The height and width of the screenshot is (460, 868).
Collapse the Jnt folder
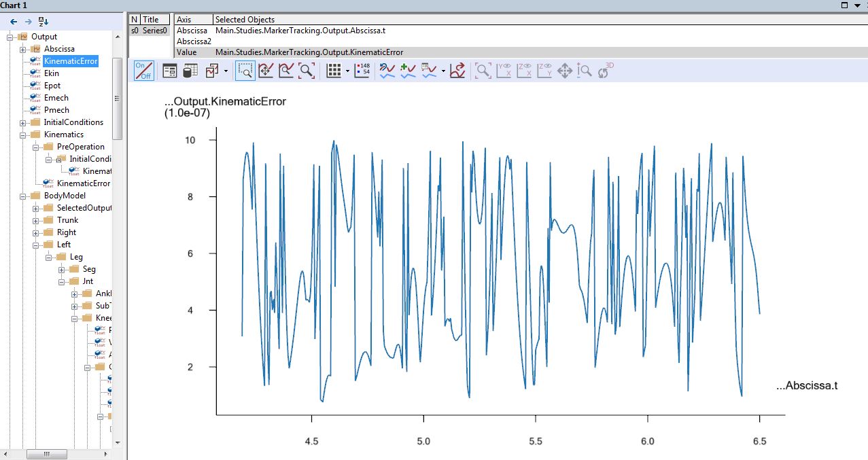pos(61,281)
